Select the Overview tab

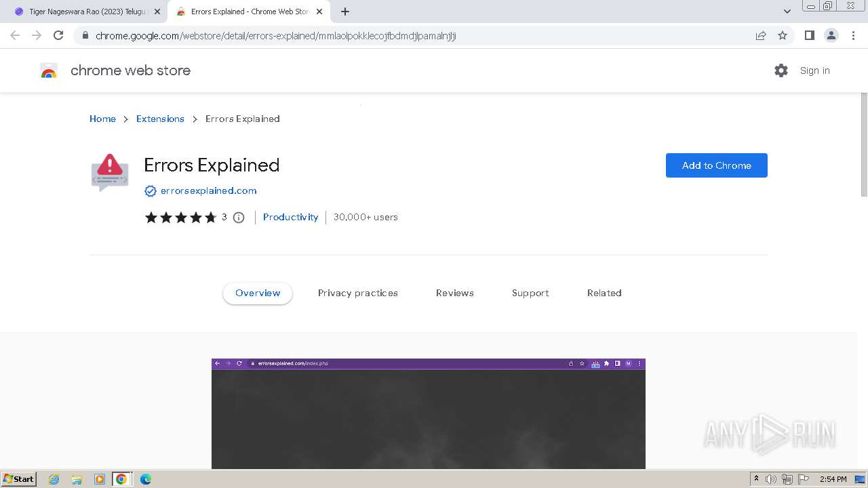click(258, 293)
